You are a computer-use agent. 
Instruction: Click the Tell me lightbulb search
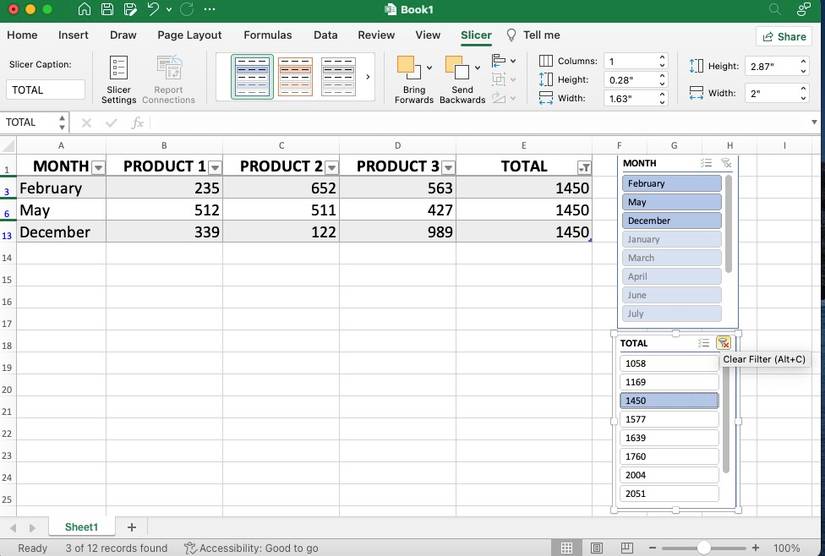(x=534, y=35)
